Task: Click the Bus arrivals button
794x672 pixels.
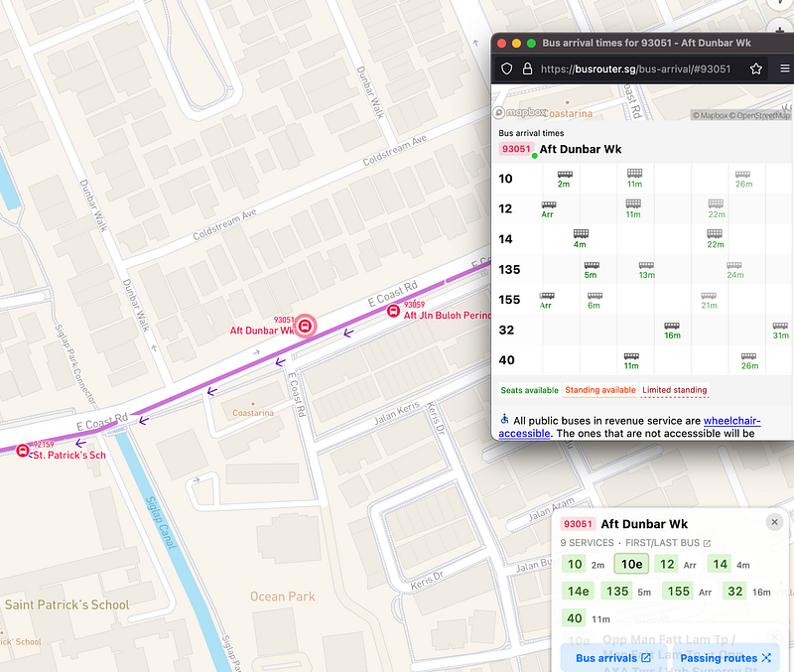Action: point(613,658)
